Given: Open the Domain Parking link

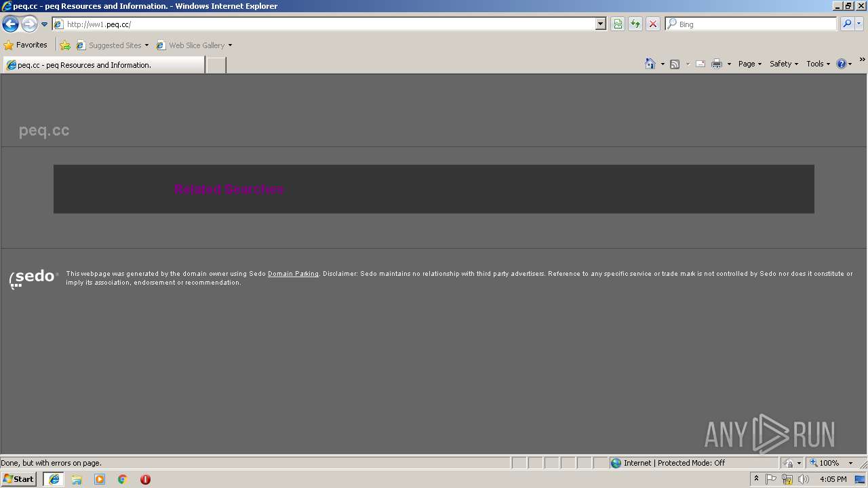Looking at the screenshot, I should [x=293, y=274].
